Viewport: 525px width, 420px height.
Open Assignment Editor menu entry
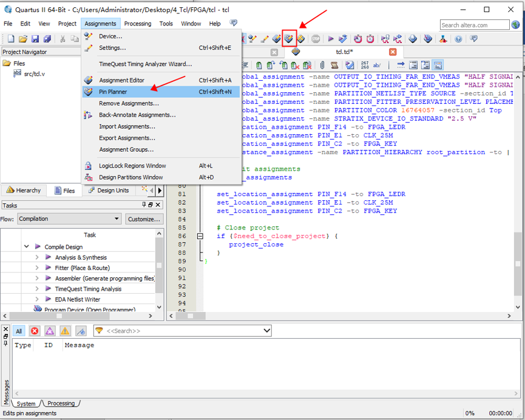tap(122, 80)
